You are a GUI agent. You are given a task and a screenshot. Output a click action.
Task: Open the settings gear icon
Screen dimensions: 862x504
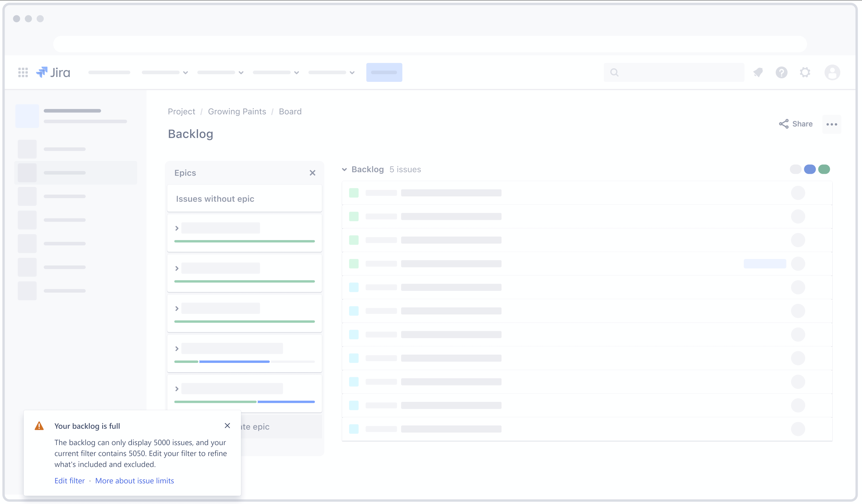(805, 72)
